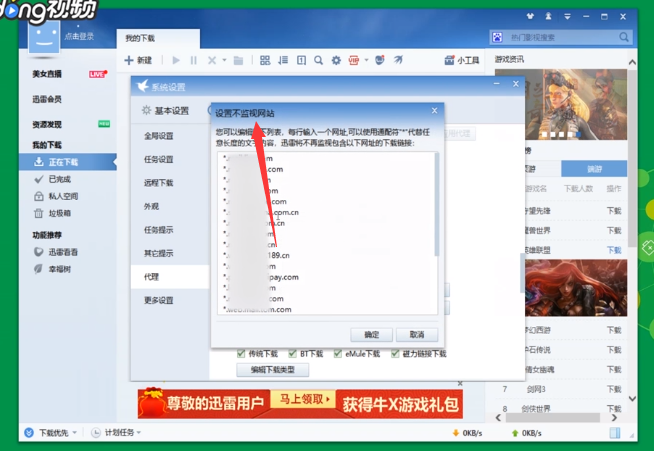Viewport: 654px width, 451px height.
Task: Click the right arrow of horizontal scrollbar
Action: click(x=614, y=417)
